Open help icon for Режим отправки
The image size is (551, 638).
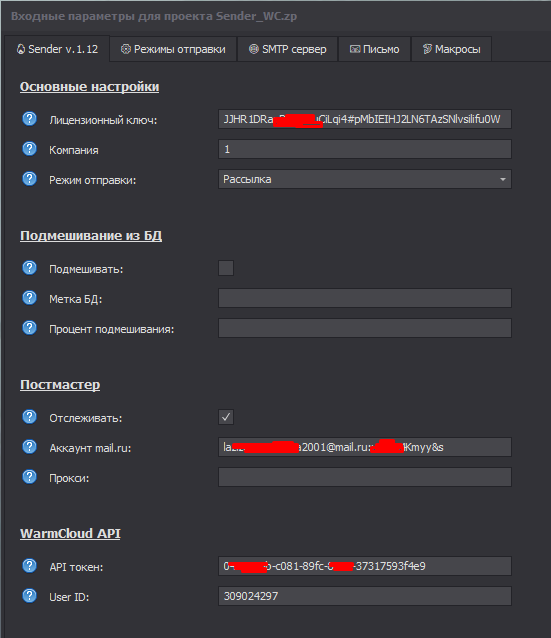pyautogui.click(x=29, y=179)
